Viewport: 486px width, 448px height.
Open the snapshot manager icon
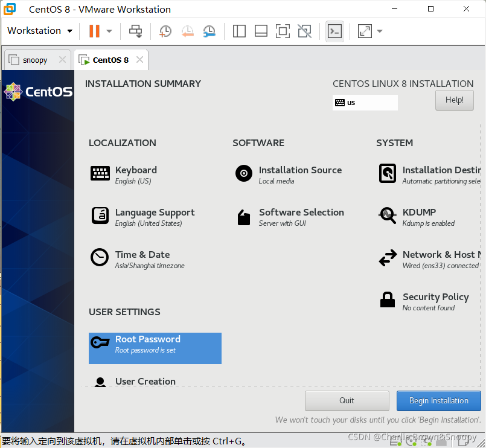(209, 31)
